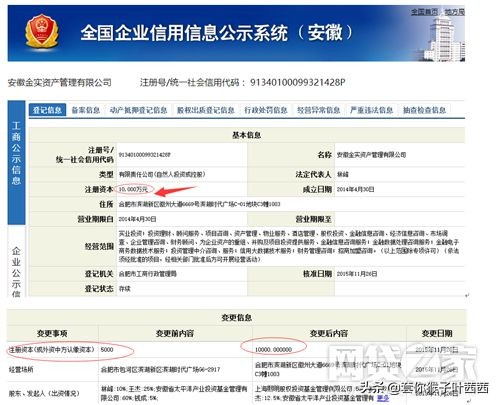The image size is (500, 405).
Task: Open the 动产抵押登记信息 tab
Action: coord(139,110)
